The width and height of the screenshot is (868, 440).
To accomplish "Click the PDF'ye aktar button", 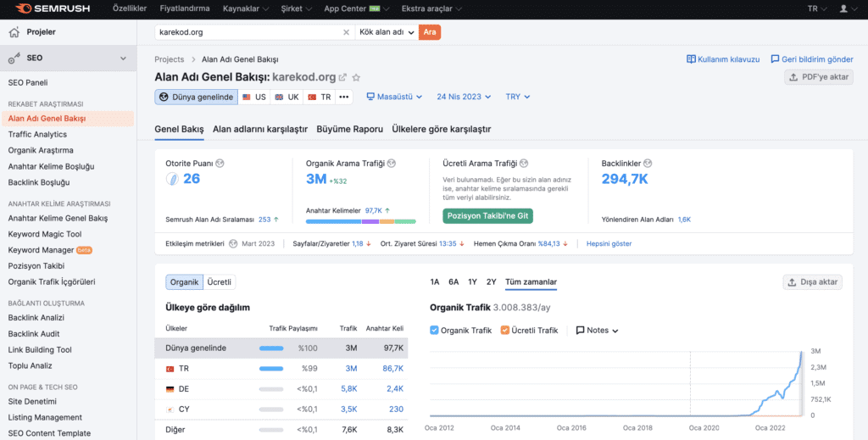I will tap(819, 77).
